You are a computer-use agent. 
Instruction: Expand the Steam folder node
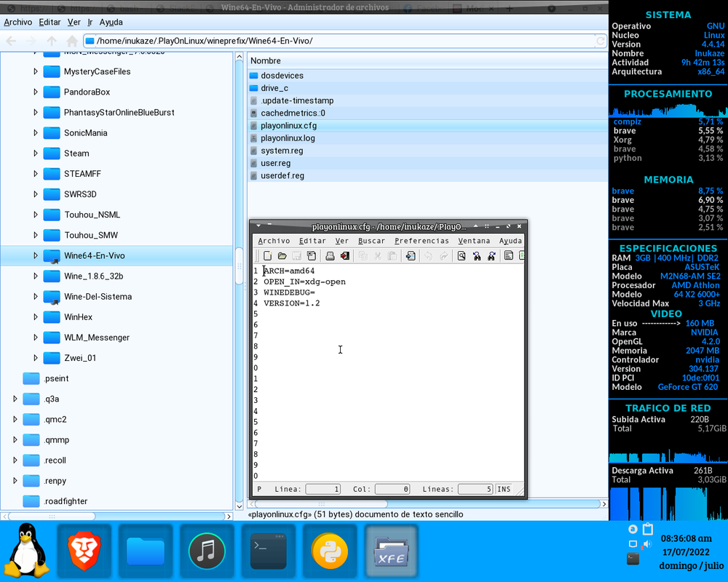(x=35, y=154)
